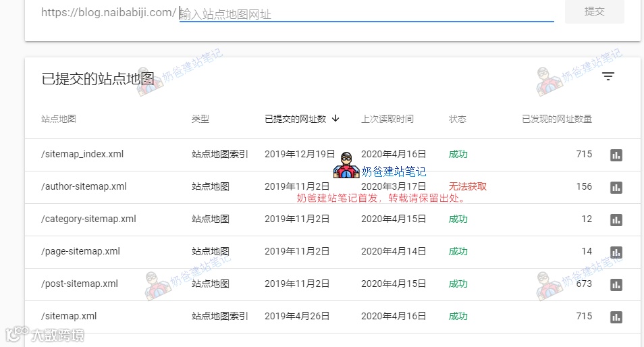
Task: Select the 2019年4月26日 submitted date
Action: point(297,316)
